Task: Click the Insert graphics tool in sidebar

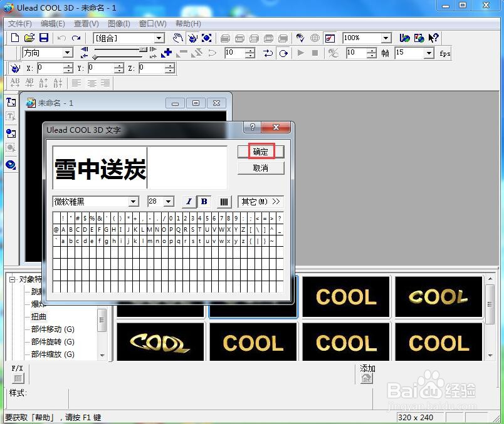Action: click(x=11, y=133)
